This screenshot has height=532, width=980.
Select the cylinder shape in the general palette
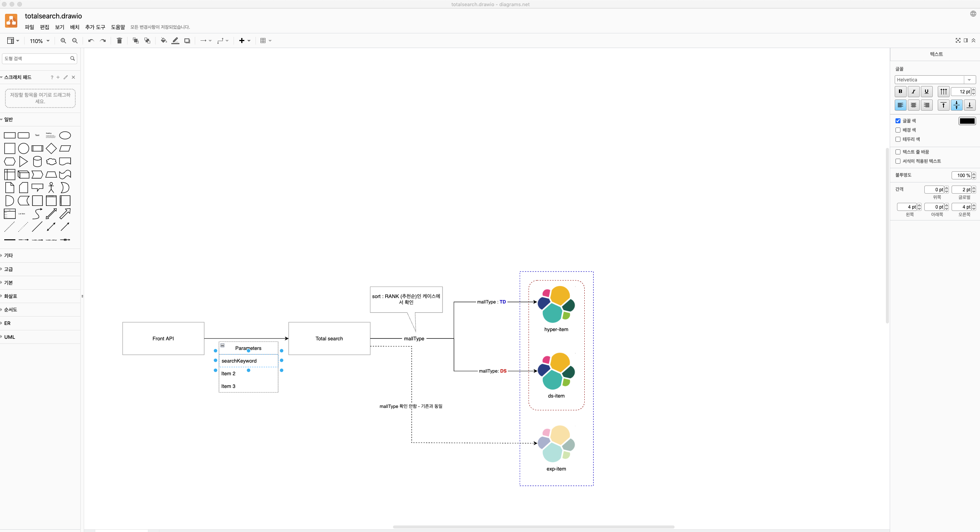pos(37,161)
